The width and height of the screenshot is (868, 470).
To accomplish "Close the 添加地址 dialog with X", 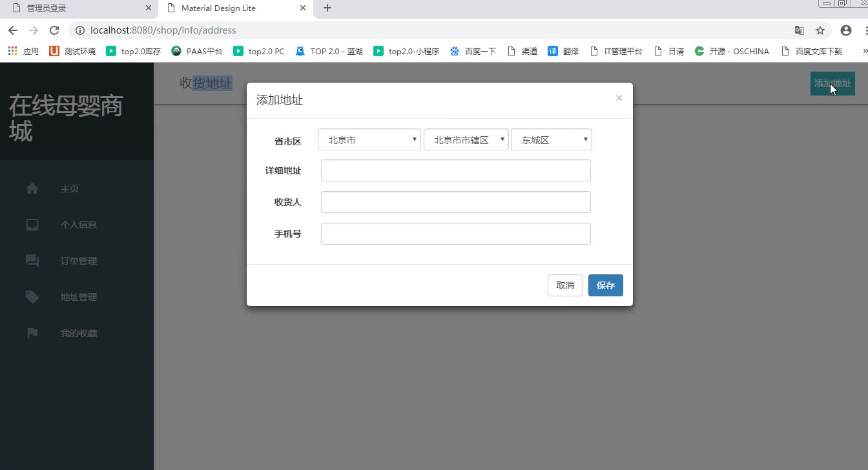I will pyautogui.click(x=619, y=98).
